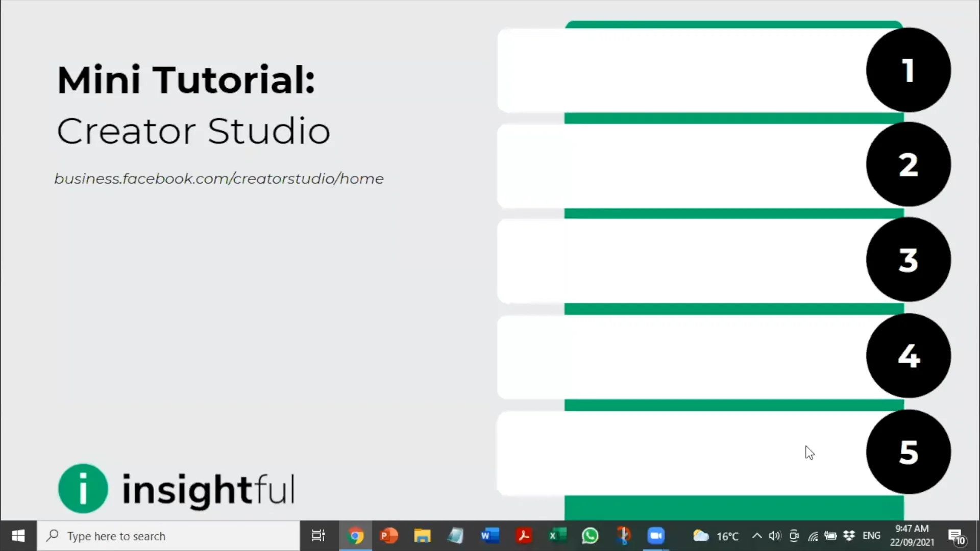Open the volume control
Screen dimensions: 980x551
click(x=775, y=536)
